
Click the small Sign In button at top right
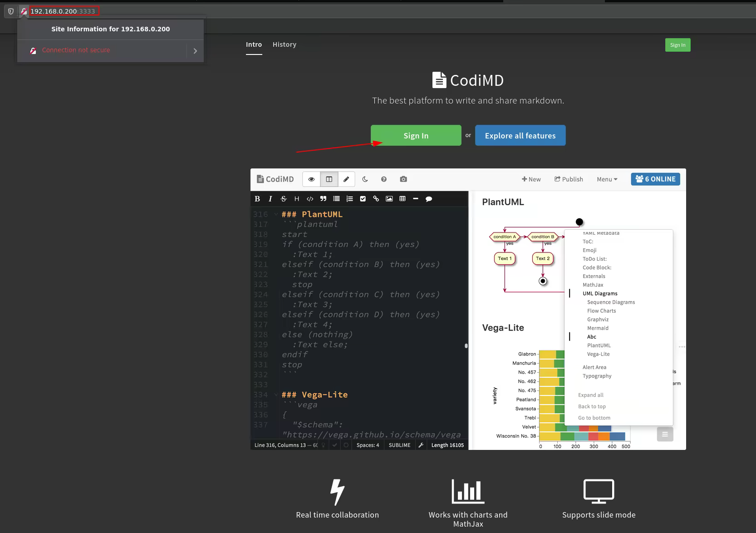point(677,45)
